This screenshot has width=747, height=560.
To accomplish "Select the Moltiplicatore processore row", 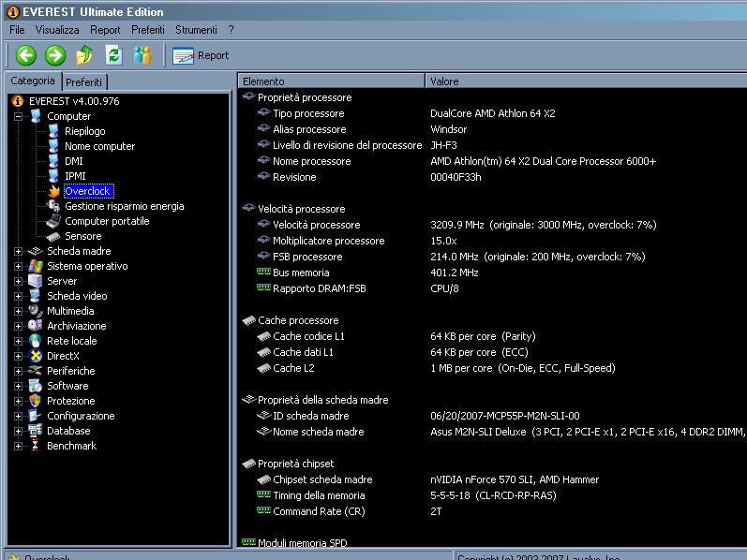I will (493, 241).
